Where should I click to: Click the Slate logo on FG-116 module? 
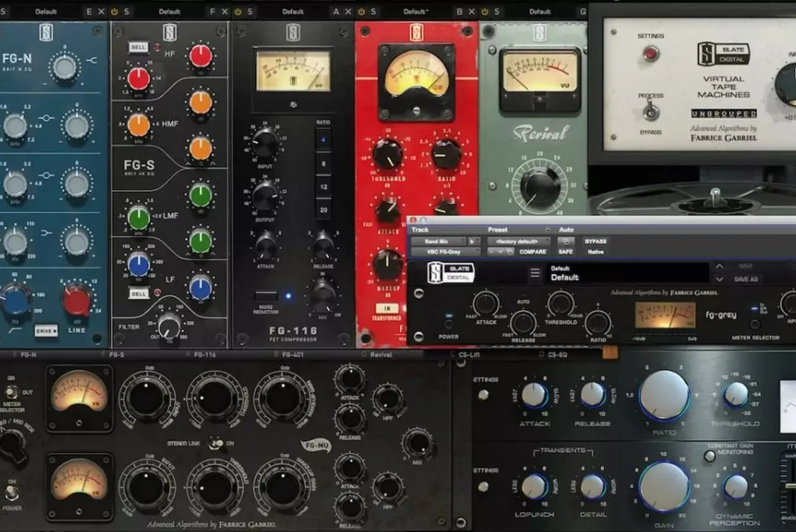(292, 33)
